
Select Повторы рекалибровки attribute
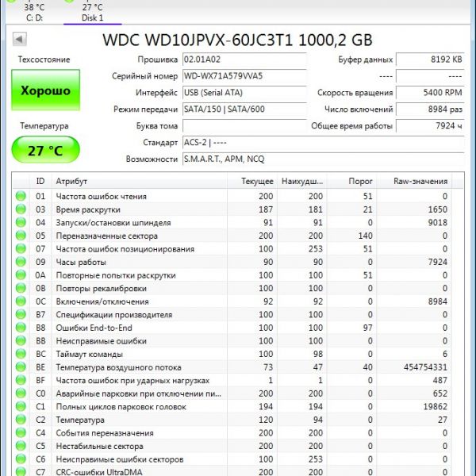101,289
